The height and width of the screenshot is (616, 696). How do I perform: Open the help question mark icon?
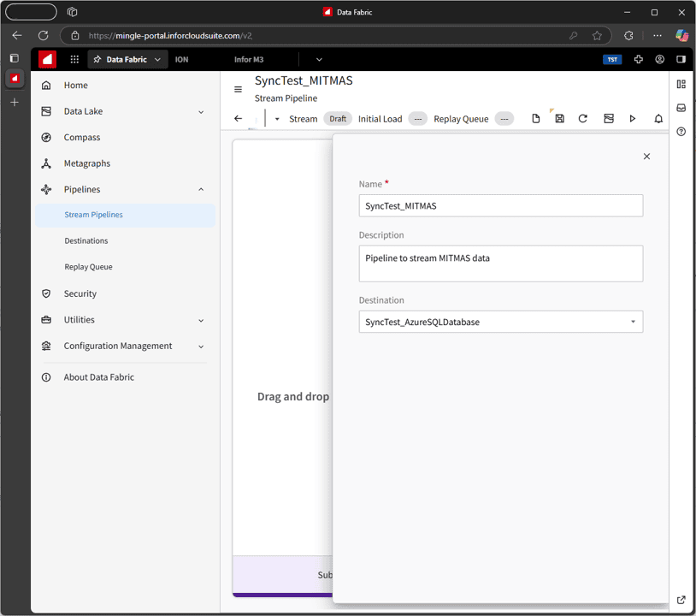681,132
